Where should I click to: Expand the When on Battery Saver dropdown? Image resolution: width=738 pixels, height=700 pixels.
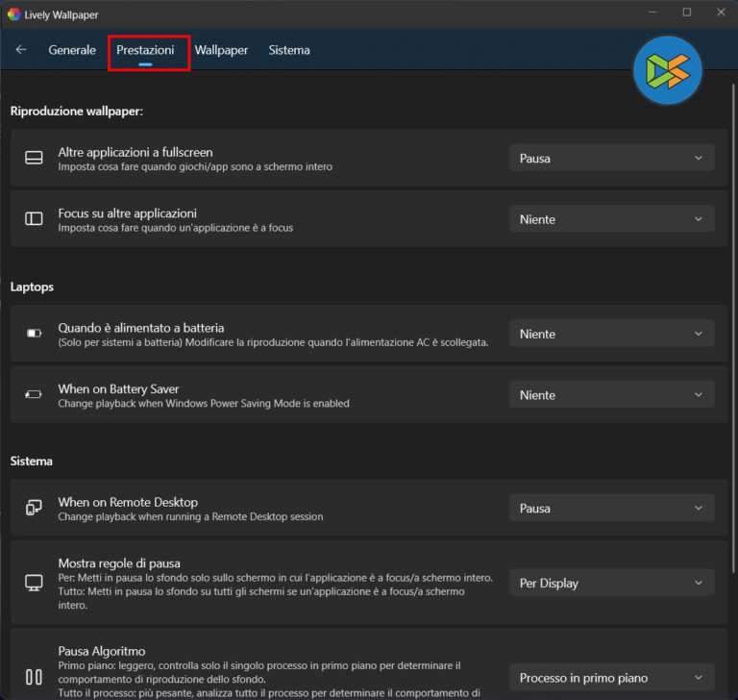click(x=611, y=395)
